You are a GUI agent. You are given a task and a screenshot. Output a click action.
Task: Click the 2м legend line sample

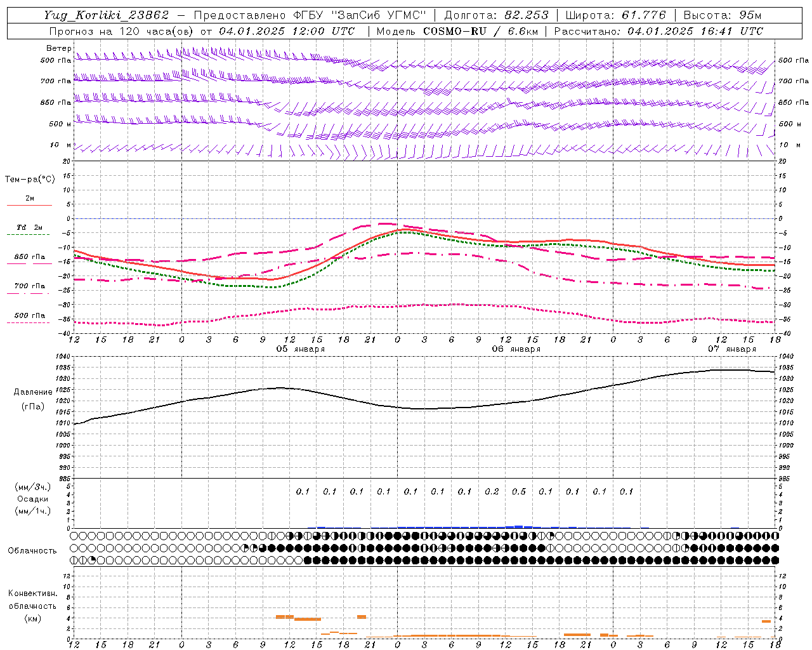(29, 206)
